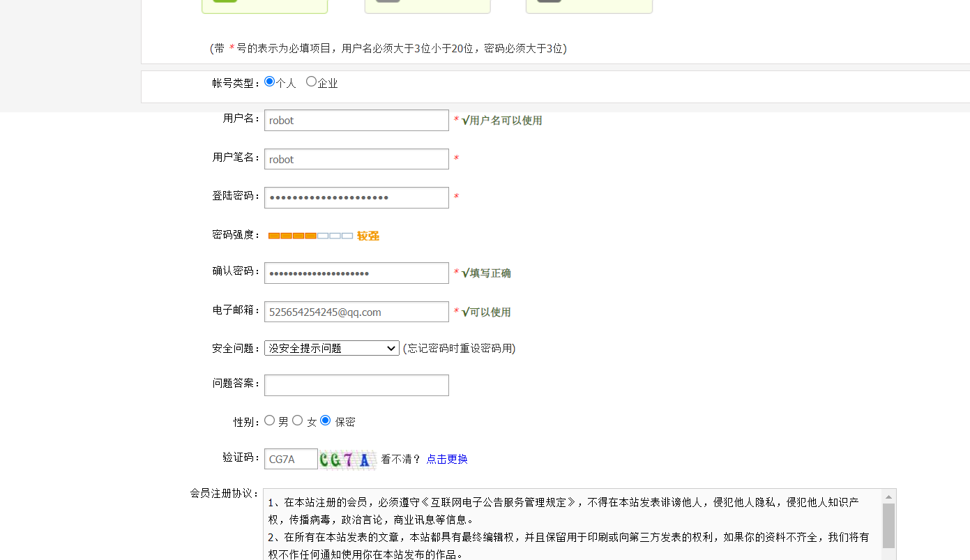Viewport: 970px width, 560px height.
Task: Click the captcha image showing CG7A
Action: (x=348, y=459)
